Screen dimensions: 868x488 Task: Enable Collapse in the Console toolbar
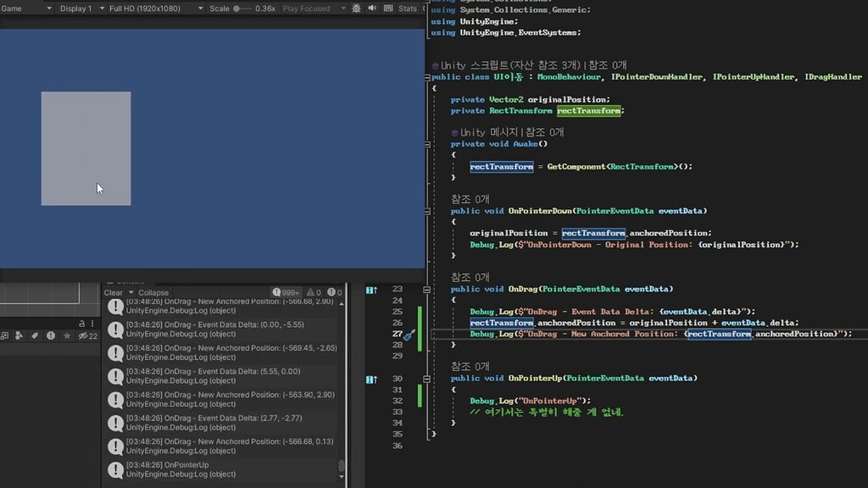(153, 292)
